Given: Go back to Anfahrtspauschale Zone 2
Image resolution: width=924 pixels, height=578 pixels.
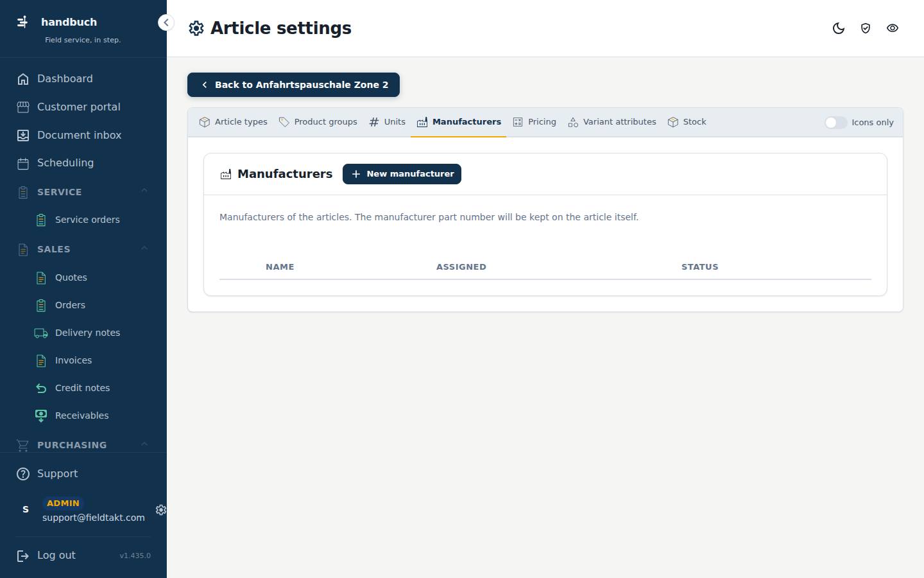Looking at the screenshot, I should (293, 85).
